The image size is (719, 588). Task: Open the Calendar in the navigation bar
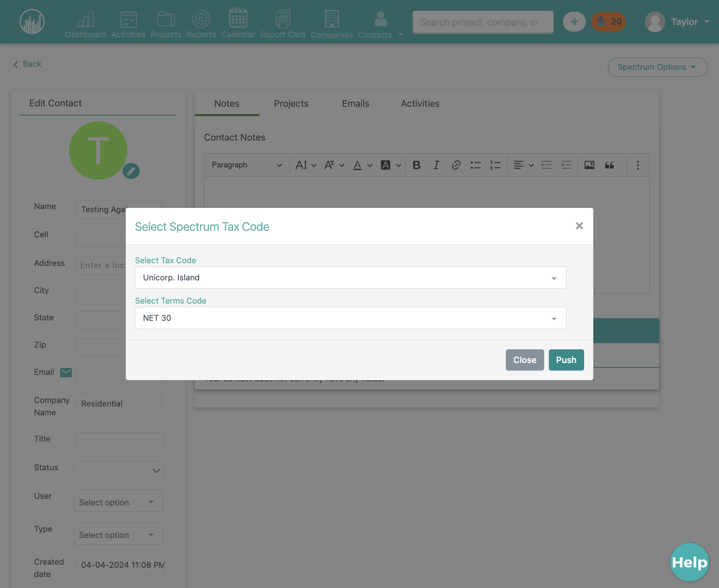click(x=238, y=24)
